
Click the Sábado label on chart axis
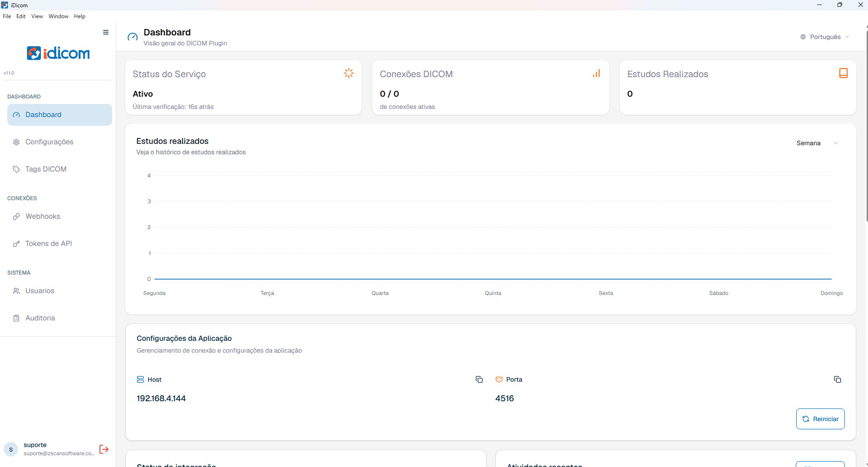click(719, 293)
